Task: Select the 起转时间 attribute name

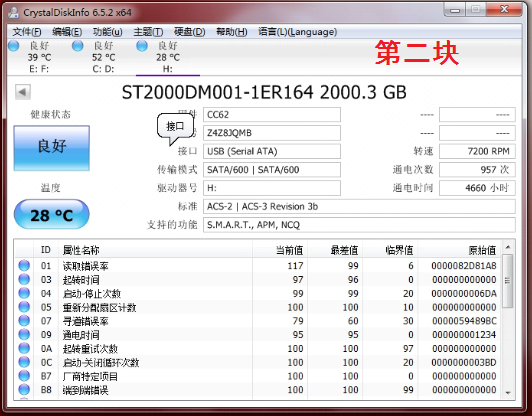Action: pyautogui.click(x=81, y=280)
